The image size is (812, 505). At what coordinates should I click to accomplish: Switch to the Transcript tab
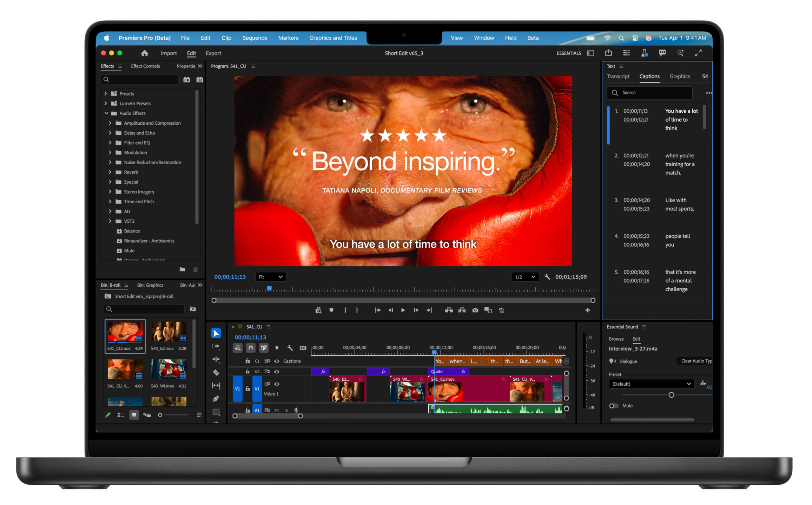click(x=618, y=76)
